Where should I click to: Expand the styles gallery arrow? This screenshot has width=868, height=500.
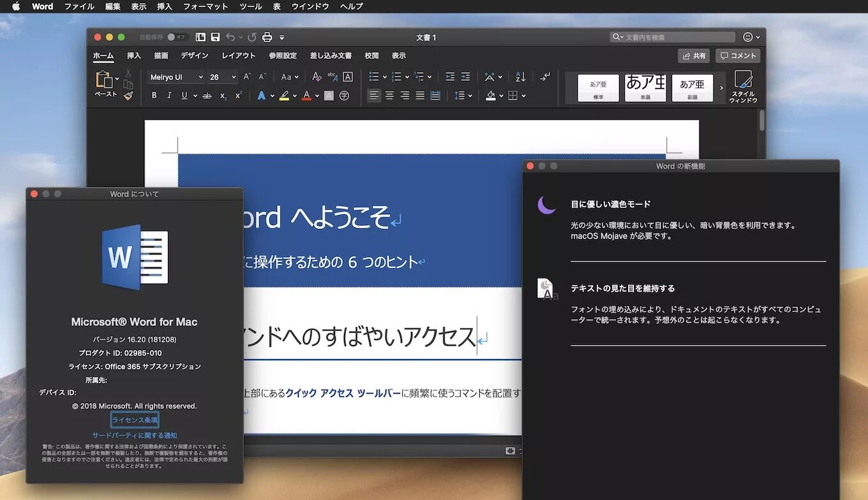tap(722, 87)
